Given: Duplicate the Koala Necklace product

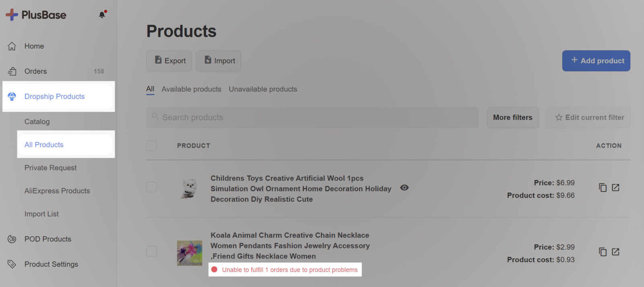Looking at the screenshot, I should tap(603, 252).
